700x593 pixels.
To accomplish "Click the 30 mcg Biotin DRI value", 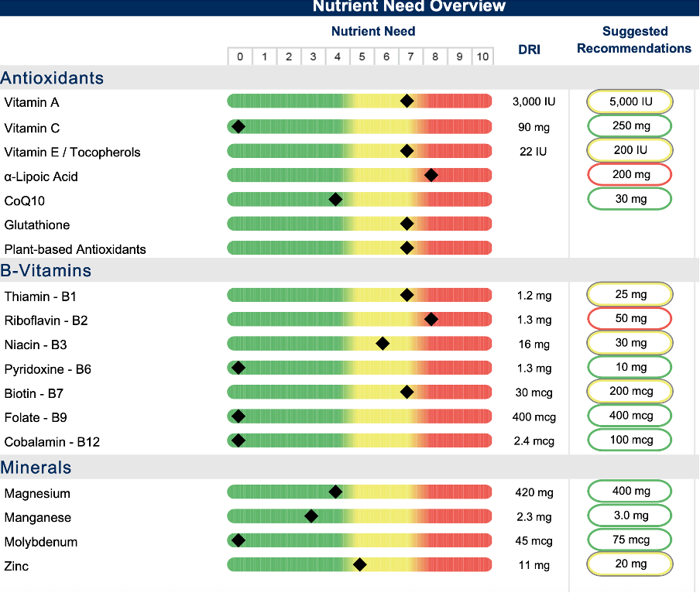I will (534, 392).
